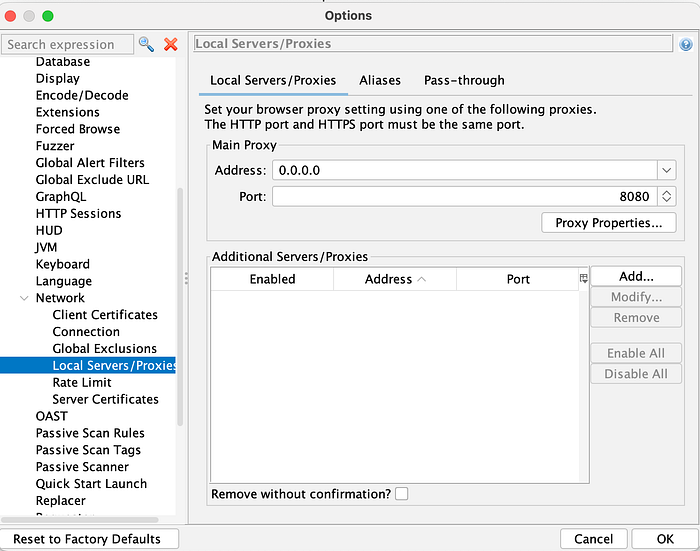The width and height of the screenshot is (700, 551).
Task: Click the search magnifier icon
Action: pyautogui.click(x=146, y=44)
